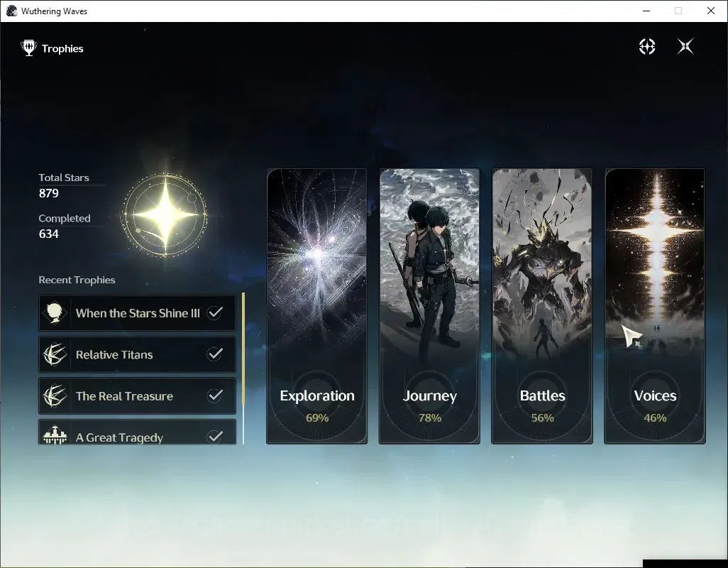The height and width of the screenshot is (568, 728).
Task: Click checkmark on When the Stars Shine III
Action: point(214,312)
